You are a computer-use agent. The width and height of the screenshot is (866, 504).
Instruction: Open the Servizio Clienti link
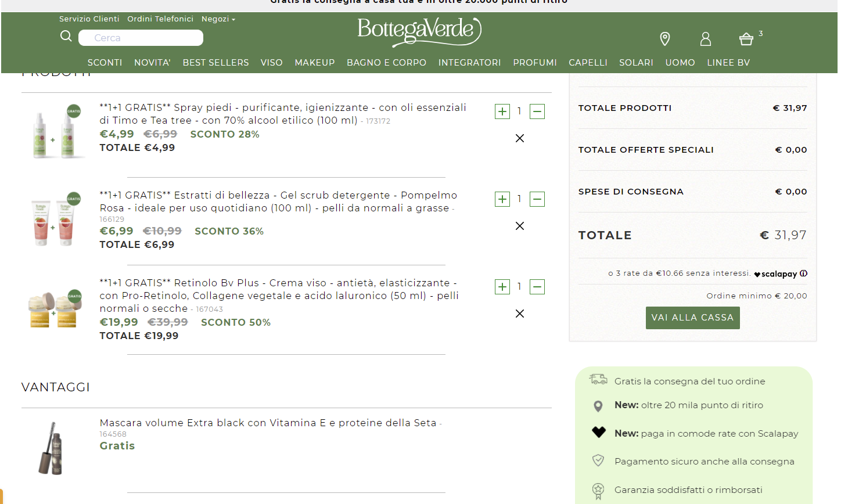coord(89,19)
